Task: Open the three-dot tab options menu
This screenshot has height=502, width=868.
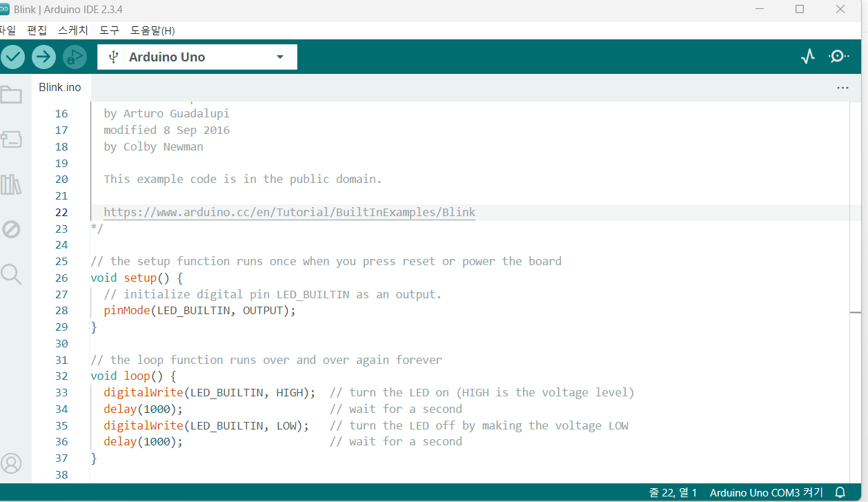Action: tap(842, 88)
